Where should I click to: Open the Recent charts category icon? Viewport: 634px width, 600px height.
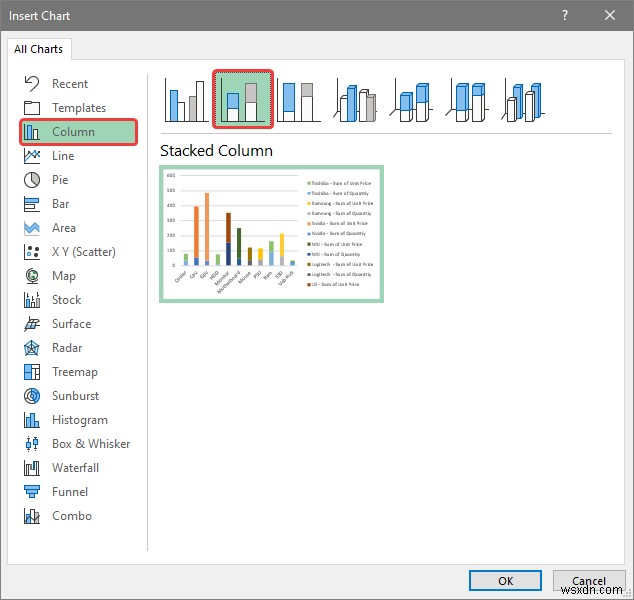[x=32, y=84]
